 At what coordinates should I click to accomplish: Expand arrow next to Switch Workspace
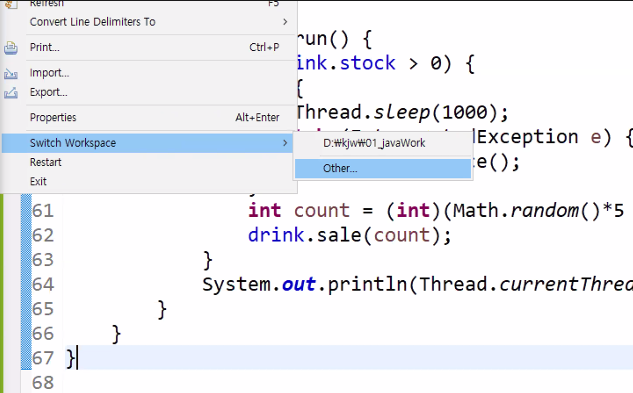pos(285,143)
